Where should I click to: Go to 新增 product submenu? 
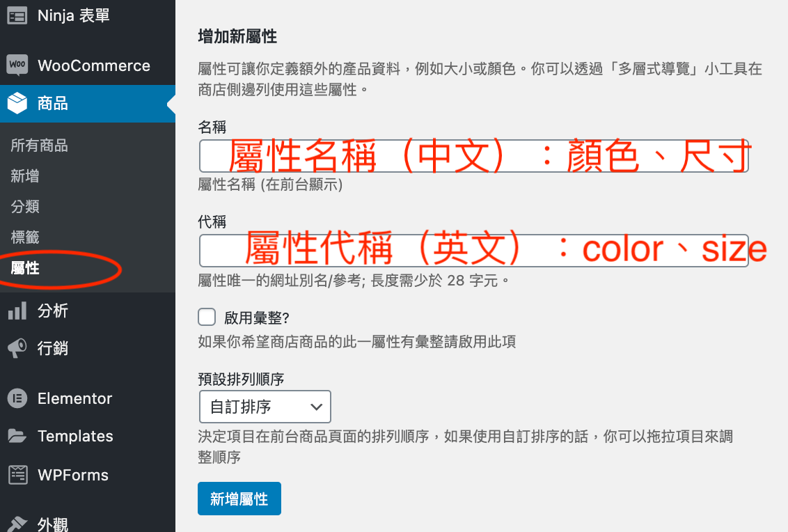click(25, 176)
